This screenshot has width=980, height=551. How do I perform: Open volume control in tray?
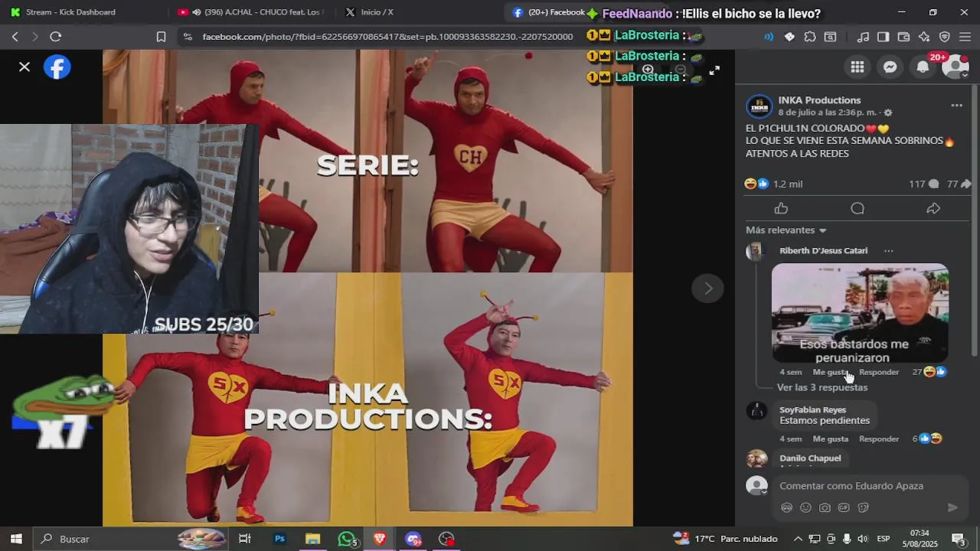[x=863, y=539]
